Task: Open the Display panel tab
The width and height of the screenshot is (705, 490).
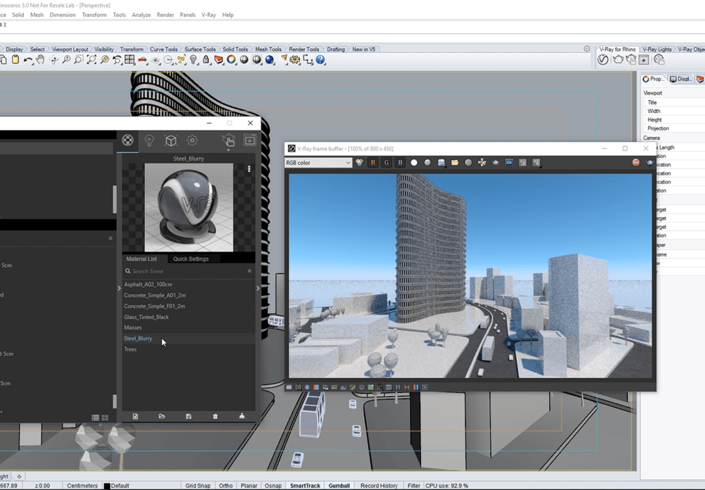Action: pyautogui.click(x=680, y=79)
